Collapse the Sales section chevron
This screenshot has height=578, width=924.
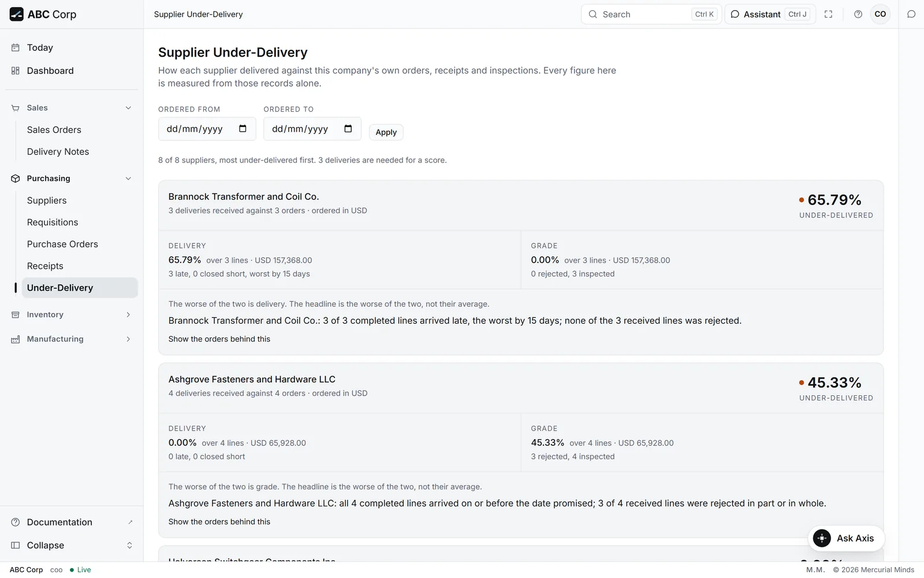[128, 108]
